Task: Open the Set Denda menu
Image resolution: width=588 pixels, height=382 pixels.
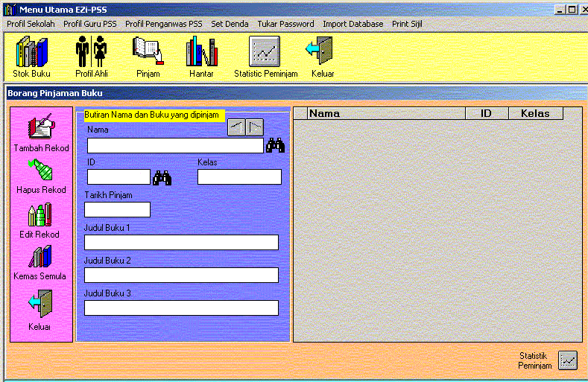Action: point(230,24)
